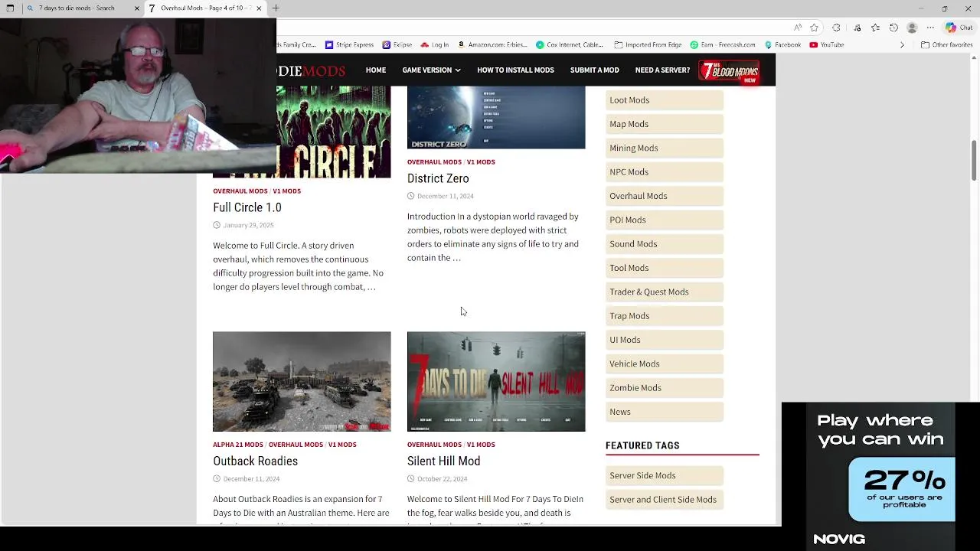980x551 pixels.
Task: Open NEED A SERVER? page
Action: tap(662, 70)
